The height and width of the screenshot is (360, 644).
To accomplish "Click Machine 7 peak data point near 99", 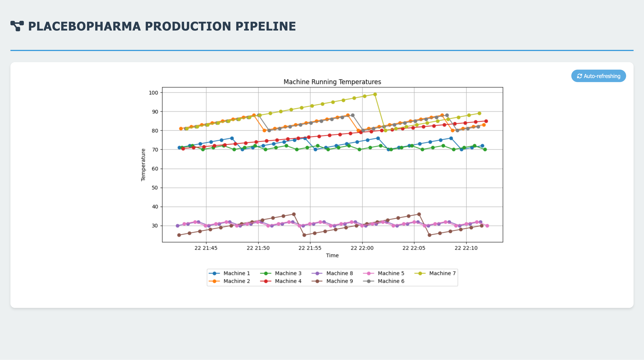I will [x=375, y=94].
